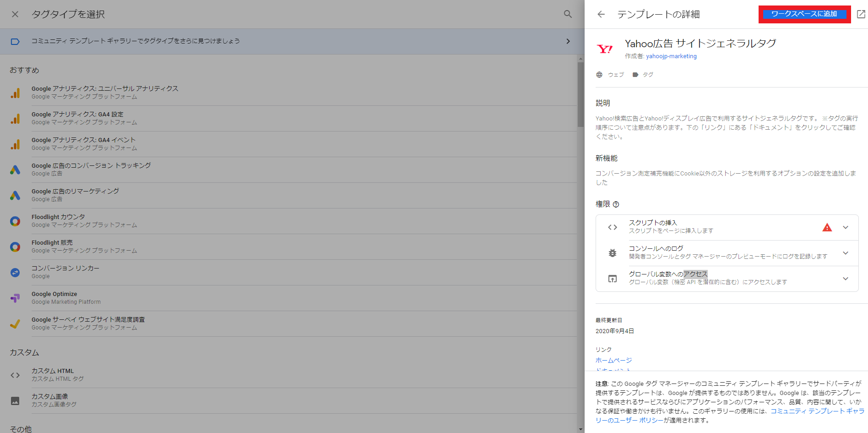Add template via ワークスペースに追加 button
This screenshot has height=433, width=868.
[804, 14]
